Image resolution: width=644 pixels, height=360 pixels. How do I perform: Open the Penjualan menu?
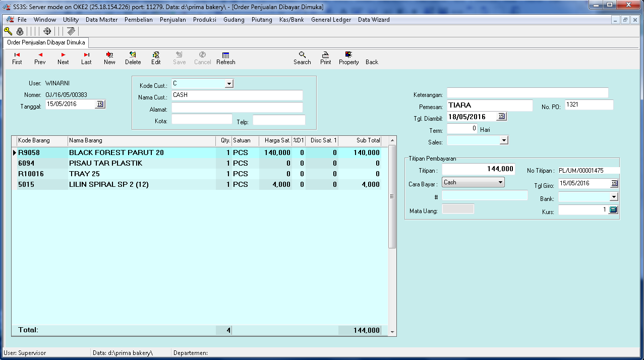tap(173, 20)
